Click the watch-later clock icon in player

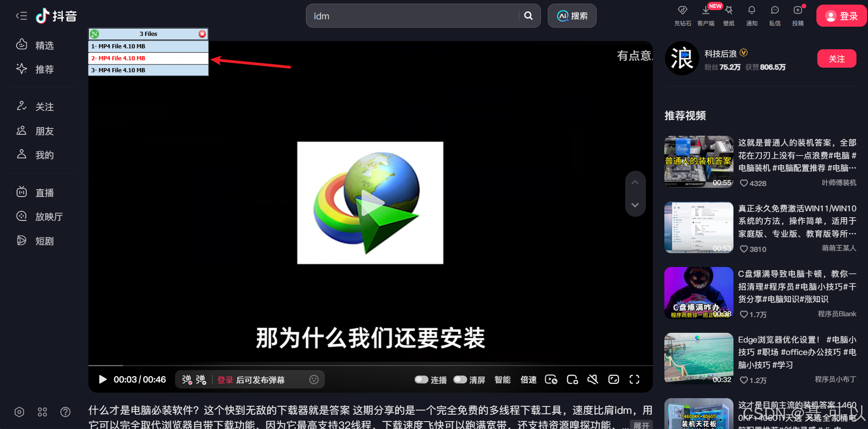click(551, 379)
